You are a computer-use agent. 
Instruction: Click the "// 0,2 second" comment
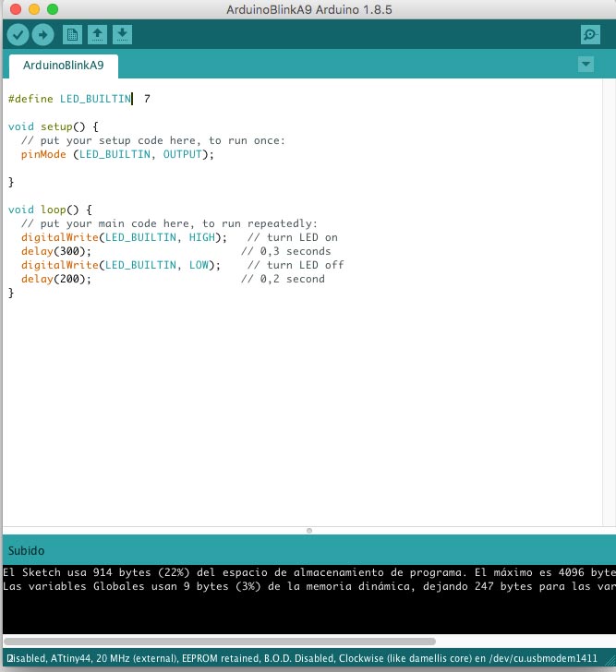(x=283, y=279)
